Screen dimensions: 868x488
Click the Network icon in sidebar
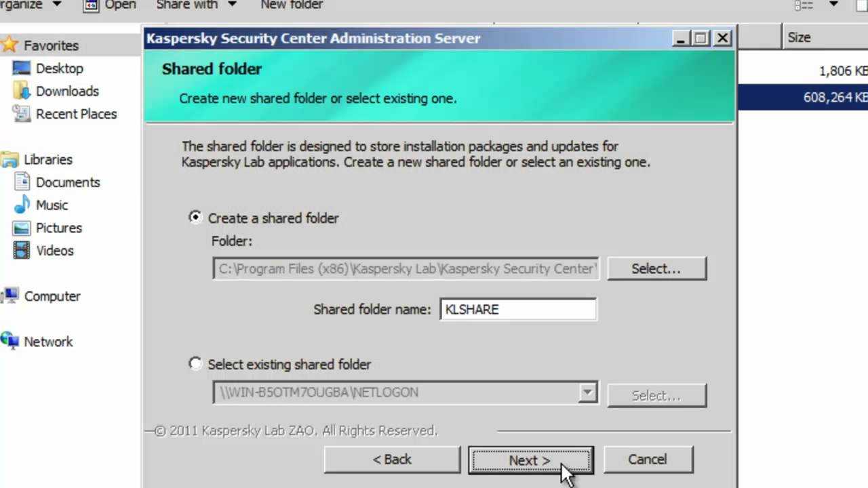(9, 342)
